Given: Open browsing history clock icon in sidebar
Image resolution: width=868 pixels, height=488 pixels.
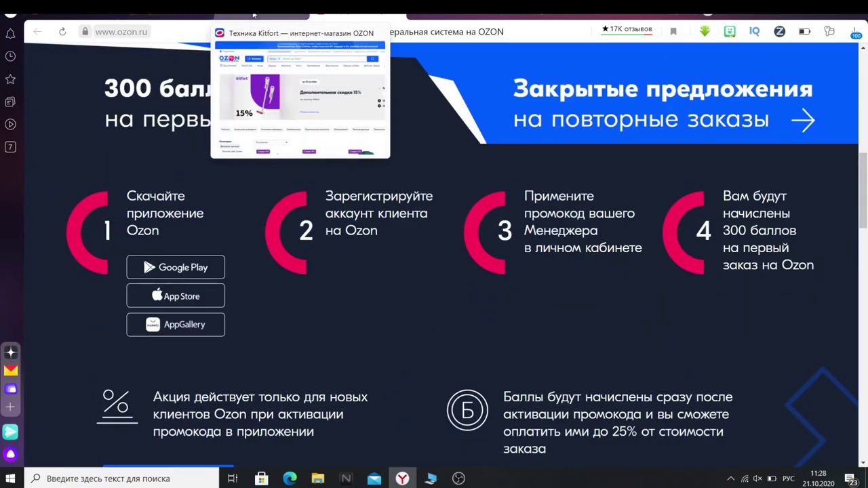Looking at the screenshot, I should 10,56.
